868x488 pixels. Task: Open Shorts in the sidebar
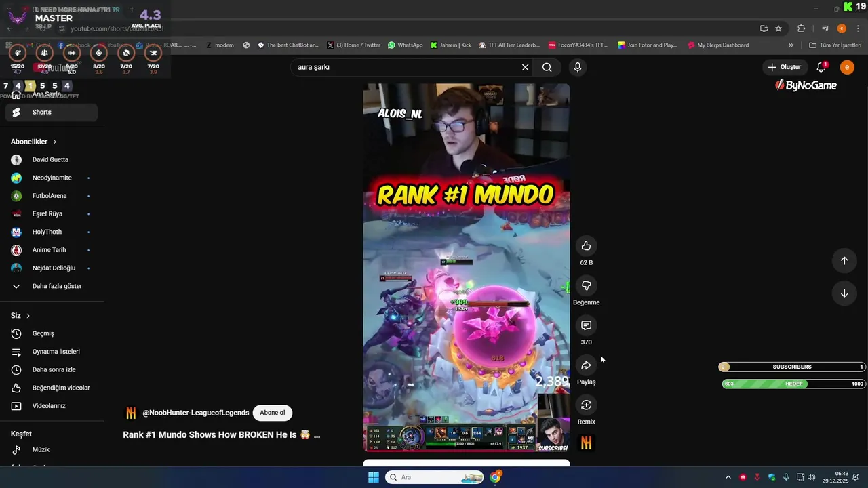tap(52, 113)
